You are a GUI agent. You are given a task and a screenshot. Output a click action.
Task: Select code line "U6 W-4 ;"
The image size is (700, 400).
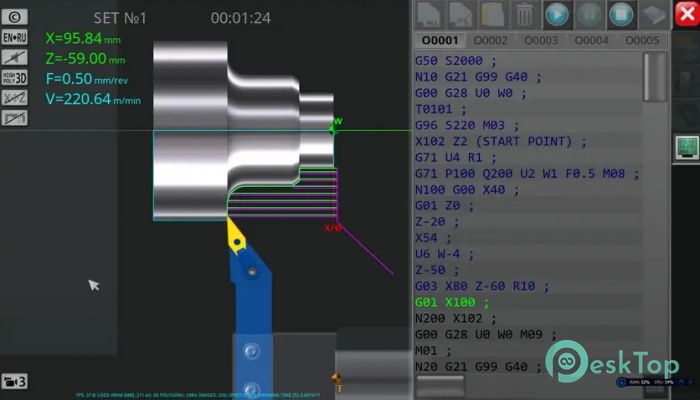click(444, 254)
